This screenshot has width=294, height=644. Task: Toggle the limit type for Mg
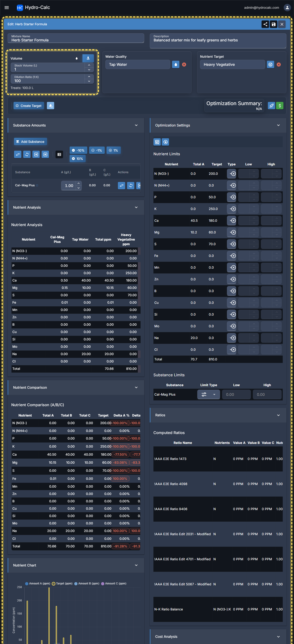(x=232, y=233)
